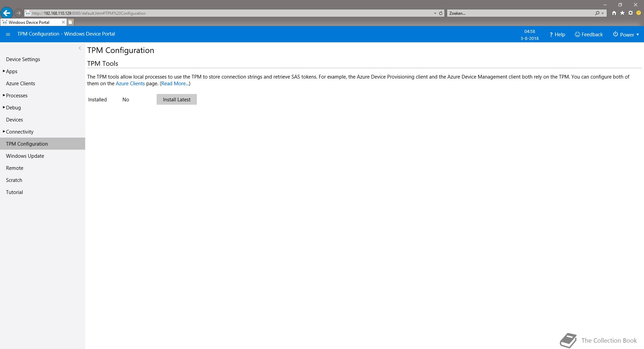
Task: Select TPM Configuration in sidebar
Action: pyautogui.click(x=43, y=144)
